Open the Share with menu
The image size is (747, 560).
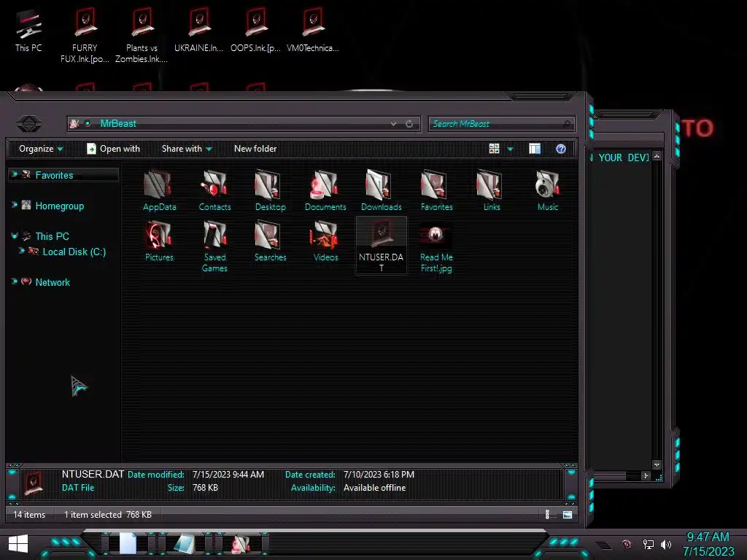pyautogui.click(x=187, y=149)
